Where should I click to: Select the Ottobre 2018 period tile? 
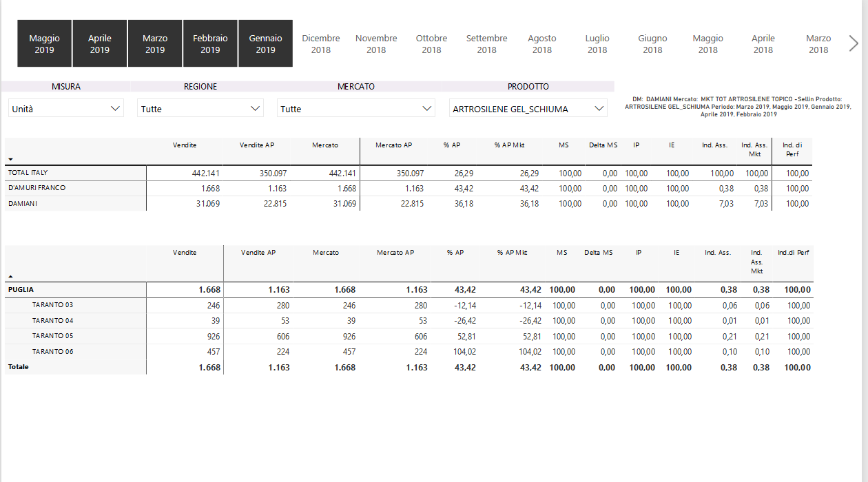click(431, 44)
